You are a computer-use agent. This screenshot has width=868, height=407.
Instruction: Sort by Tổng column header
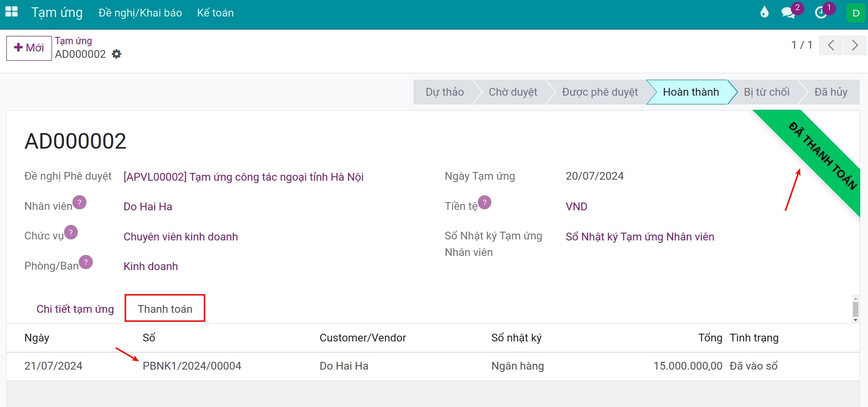710,338
